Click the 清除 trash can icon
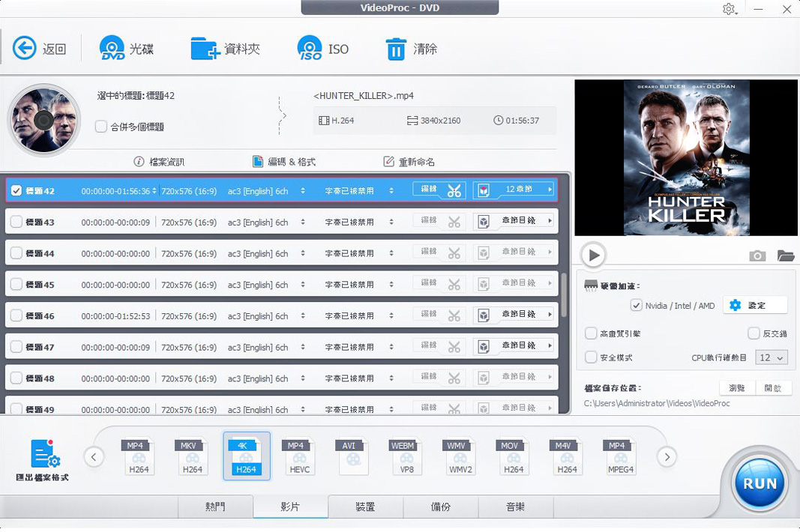Viewport: 800px width, 532px height. [396, 49]
